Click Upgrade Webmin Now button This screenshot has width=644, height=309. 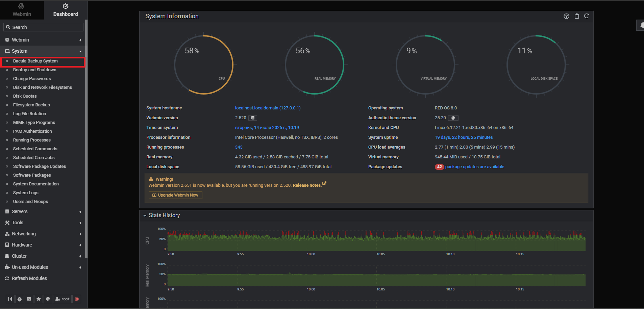point(175,195)
